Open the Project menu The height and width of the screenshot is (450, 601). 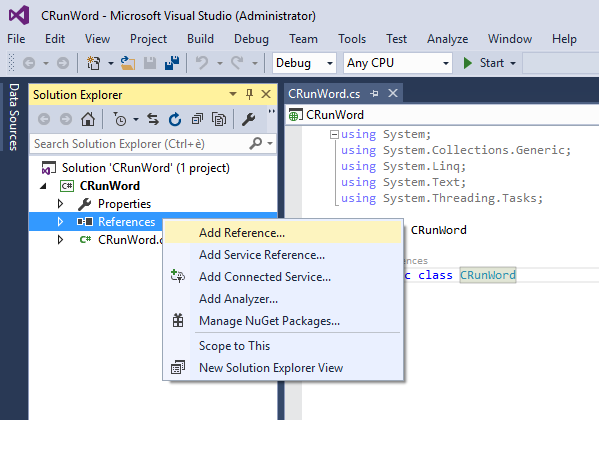click(148, 39)
